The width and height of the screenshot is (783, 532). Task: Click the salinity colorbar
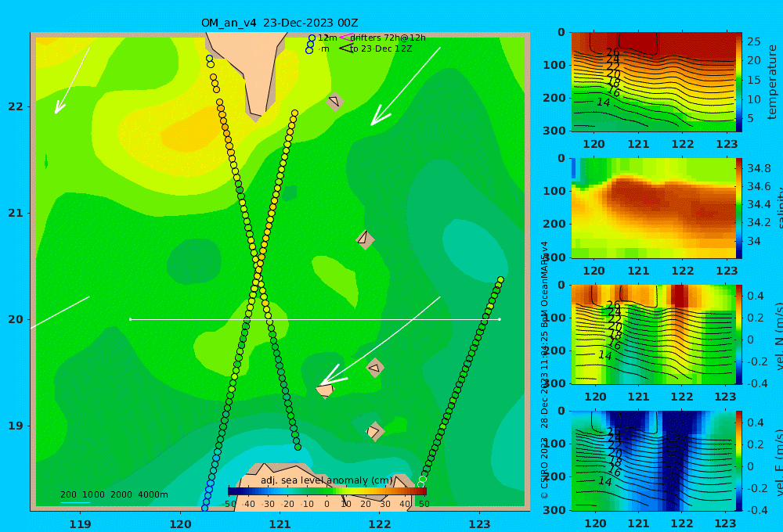coord(739,207)
